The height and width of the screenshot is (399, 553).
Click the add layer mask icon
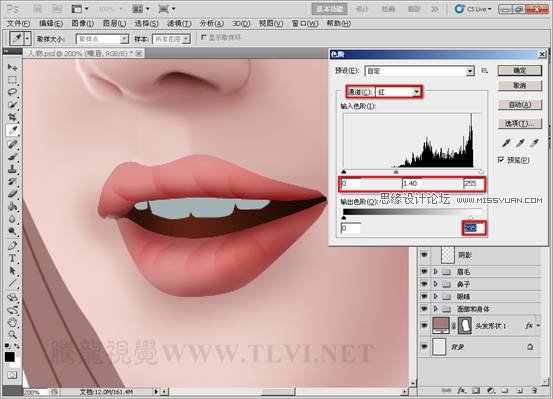click(476, 391)
